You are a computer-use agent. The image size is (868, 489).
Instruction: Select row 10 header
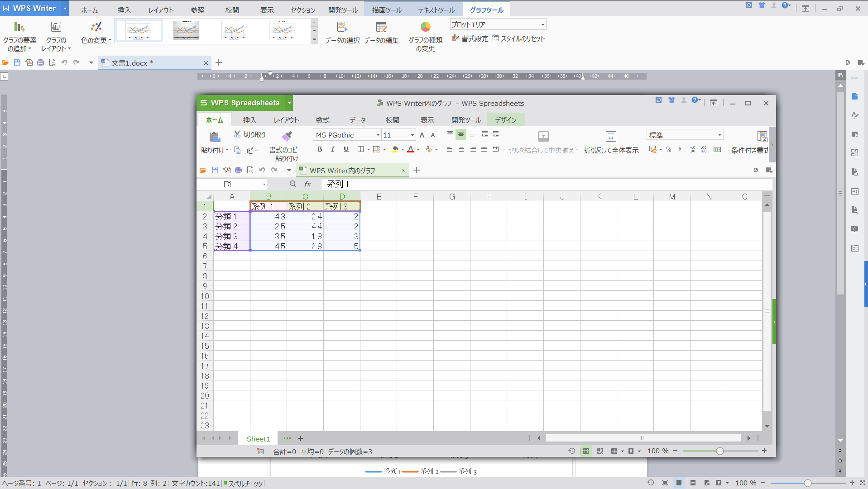tap(205, 296)
